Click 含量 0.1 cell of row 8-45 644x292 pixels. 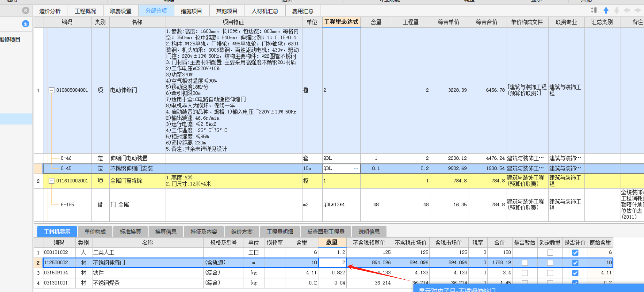376,169
